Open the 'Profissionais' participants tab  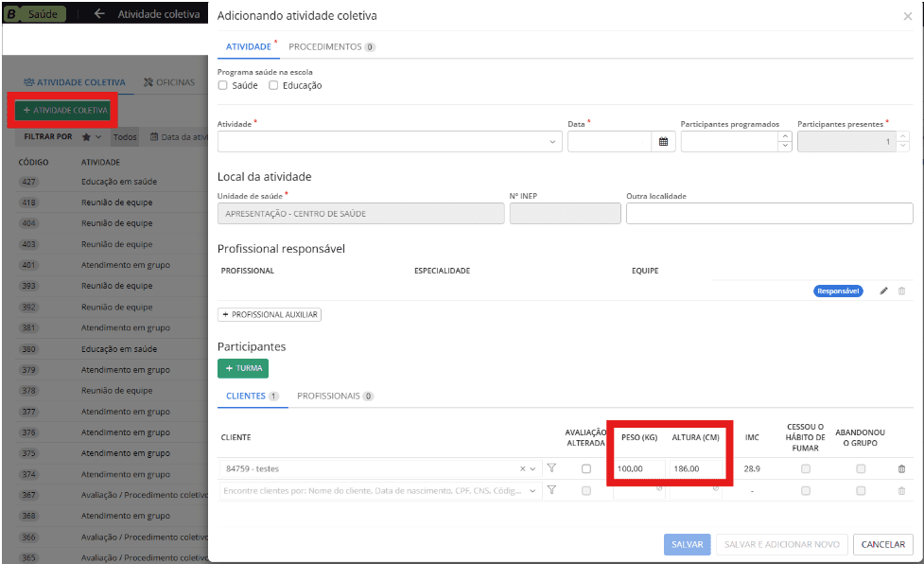tap(335, 396)
